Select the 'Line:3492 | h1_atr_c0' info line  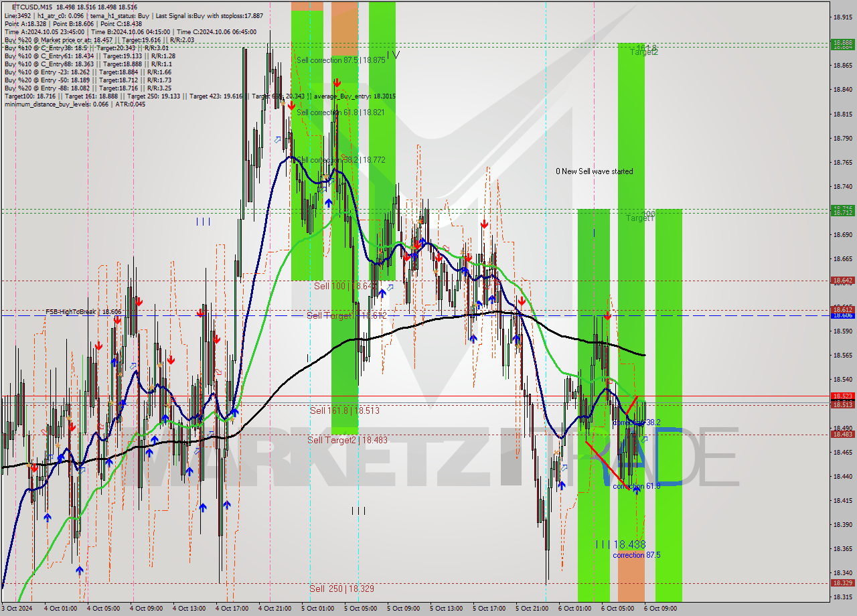pos(133,15)
